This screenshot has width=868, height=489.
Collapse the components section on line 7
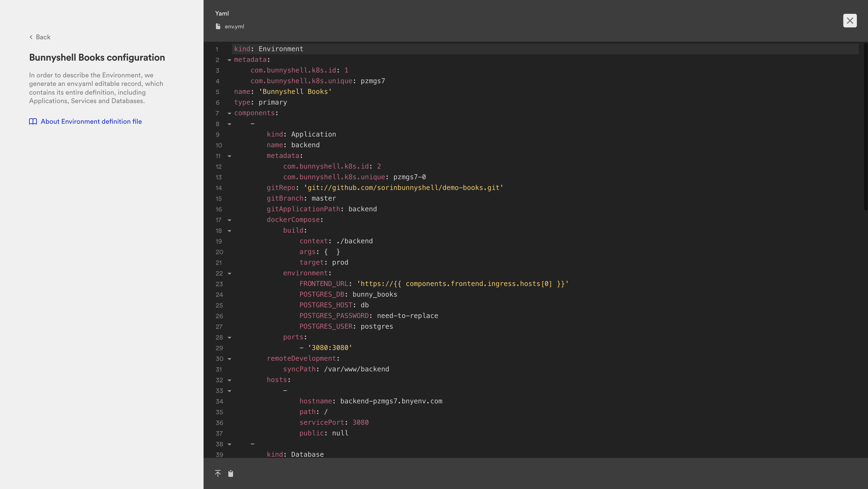pos(229,113)
